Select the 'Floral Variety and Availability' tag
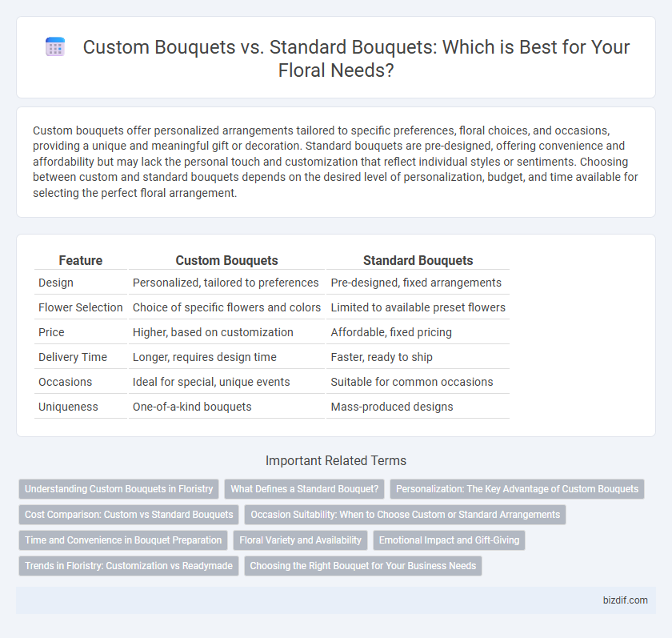This screenshot has width=672, height=638. coord(301,540)
